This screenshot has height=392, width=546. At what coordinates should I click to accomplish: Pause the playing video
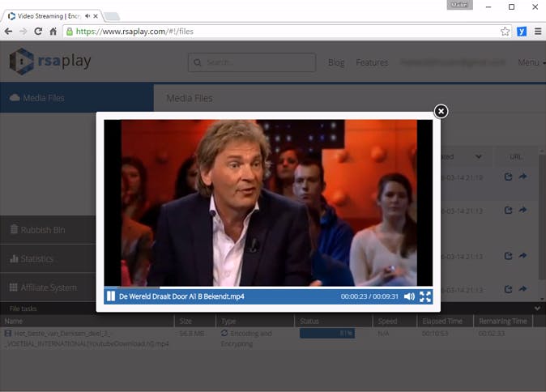(x=111, y=296)
